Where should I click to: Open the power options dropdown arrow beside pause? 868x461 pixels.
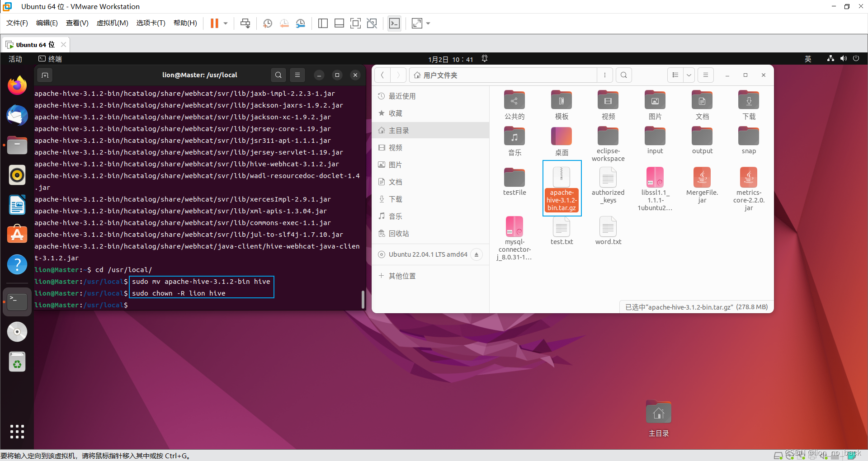click(226, 23)
